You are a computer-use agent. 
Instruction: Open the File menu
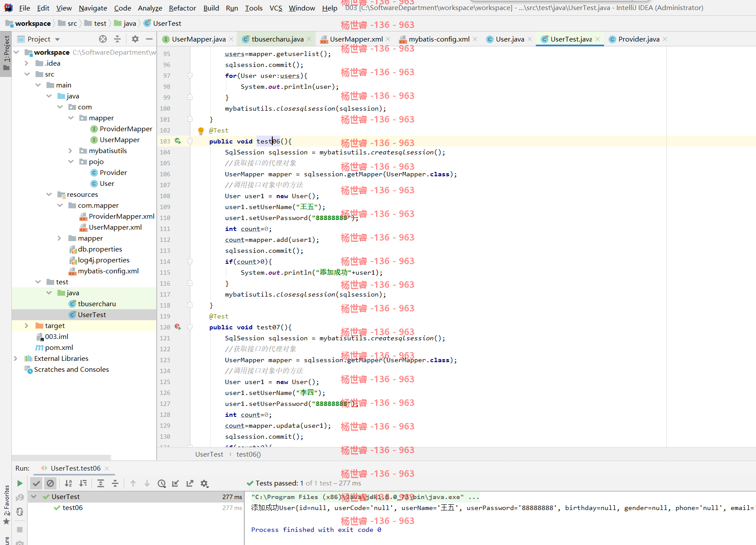[x=25, y=8]
